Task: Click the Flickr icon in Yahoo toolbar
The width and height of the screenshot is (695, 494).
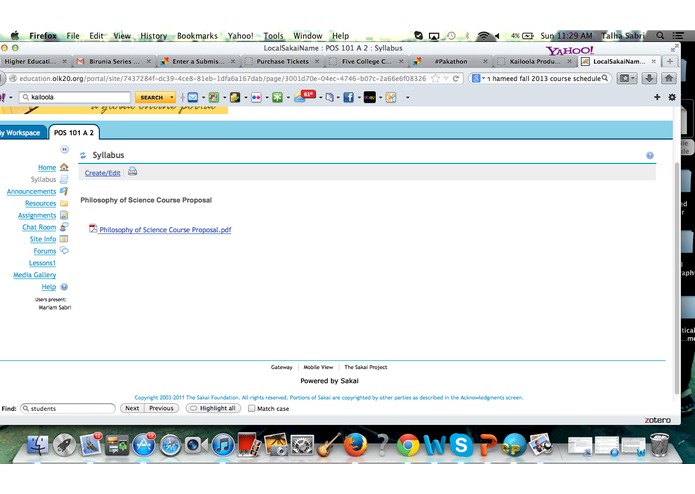Action: (256, 97)
